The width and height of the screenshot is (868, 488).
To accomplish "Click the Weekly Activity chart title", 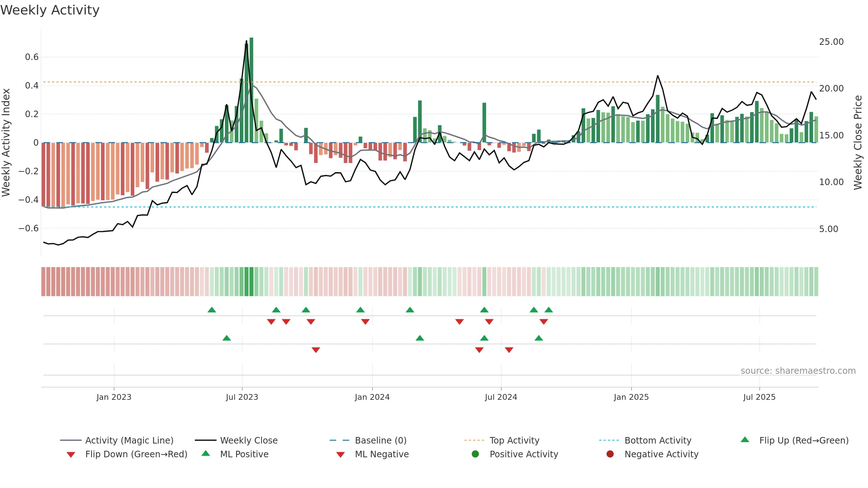I will pos(50,10).
